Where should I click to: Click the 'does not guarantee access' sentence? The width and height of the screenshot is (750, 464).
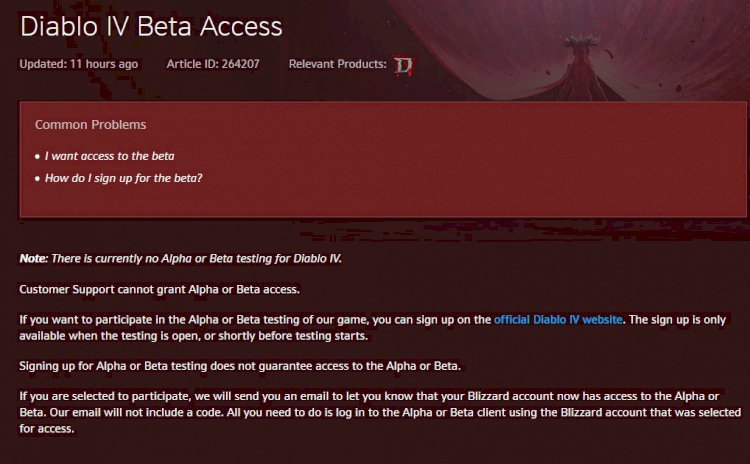pyautogui.click(x=240, y=366)
